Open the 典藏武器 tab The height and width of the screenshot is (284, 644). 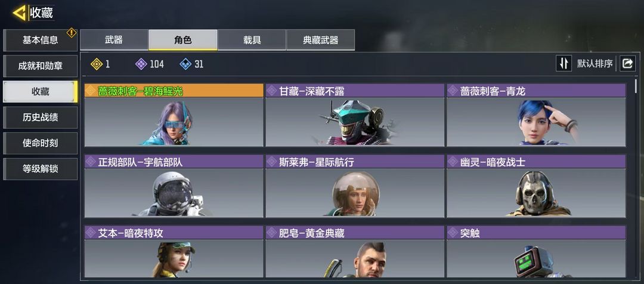click(x=320, y=40)
